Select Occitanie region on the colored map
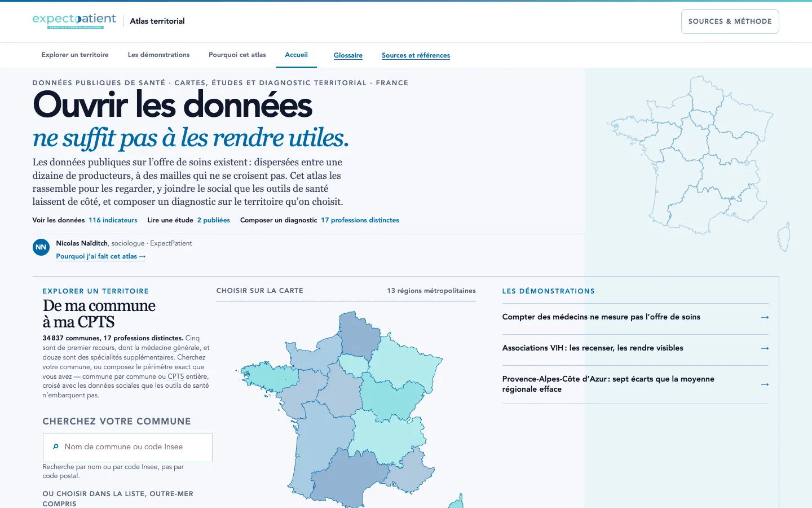Screen dimensions: 812x508 point(350,477)
